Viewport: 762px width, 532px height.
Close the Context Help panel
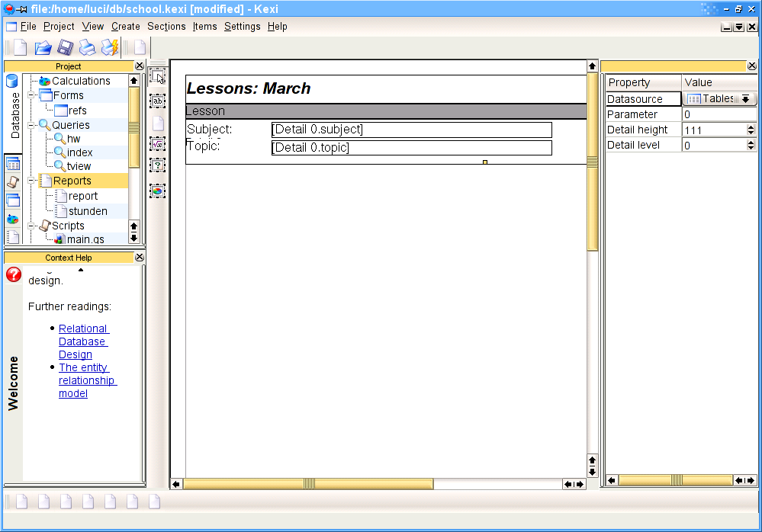pos(139,258)
